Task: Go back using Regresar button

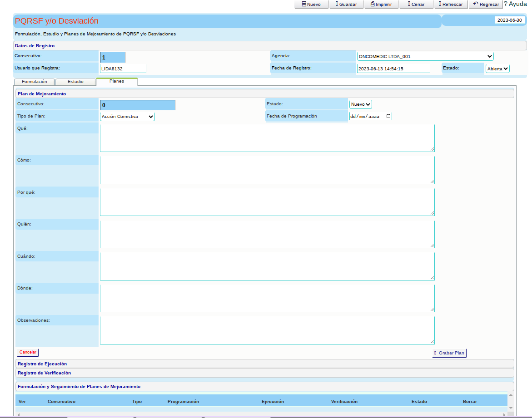Action: [486, 4]
